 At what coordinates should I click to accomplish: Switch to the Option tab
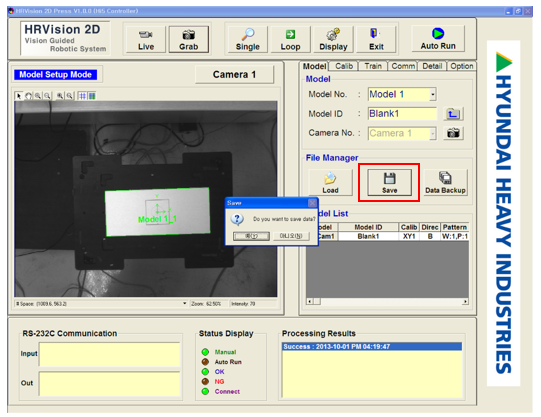(462, 66)
